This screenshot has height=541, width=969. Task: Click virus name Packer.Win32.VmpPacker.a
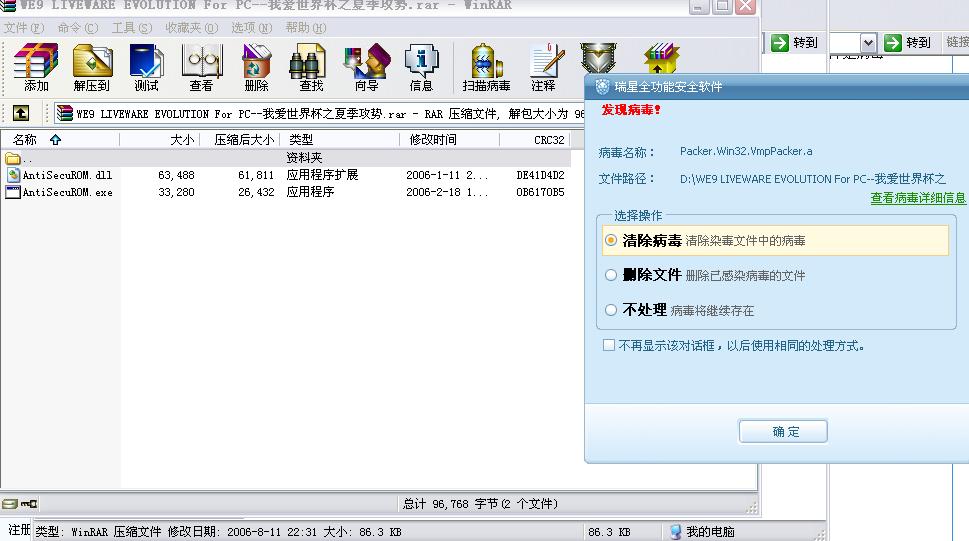click(x=746, y=151)
